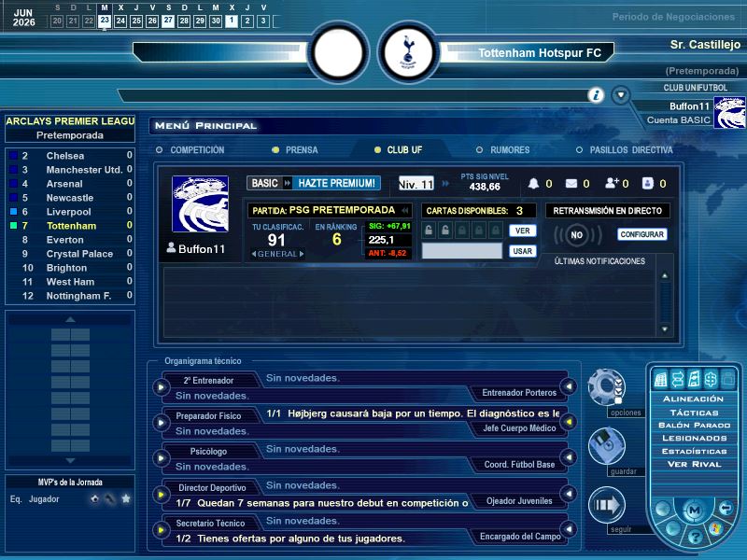Open the LESIONADOS menu item

pos(694,438)
